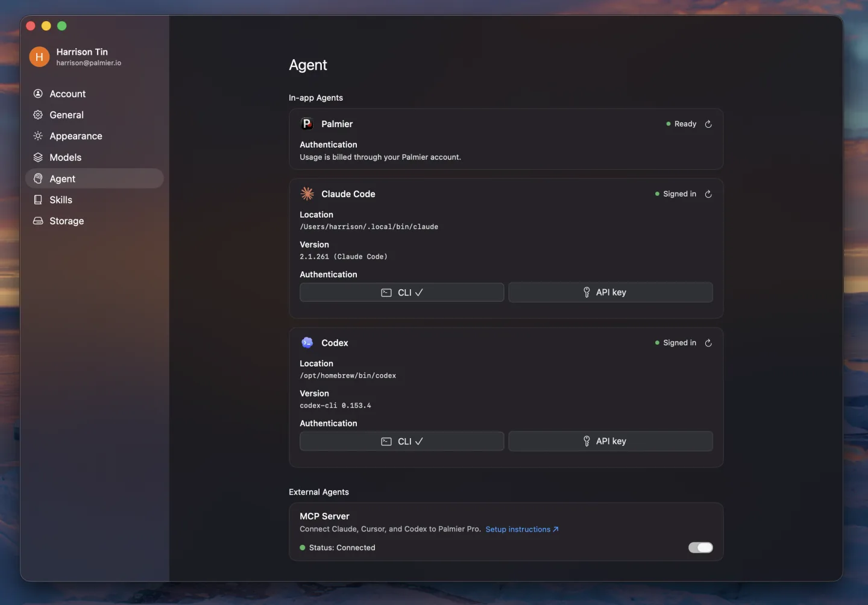Click the Storage drive icon in sidebar
The height and width of the screenshot is (605, 868).
click(38, 221)
